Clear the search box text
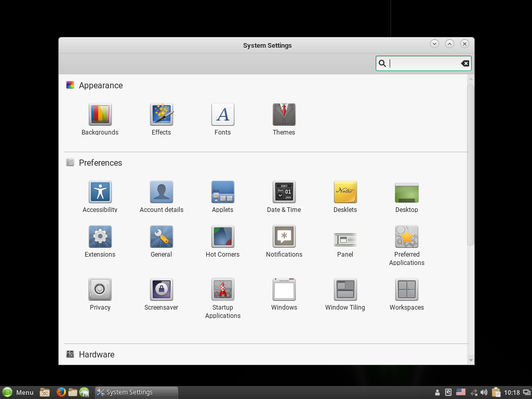 [465, 63]
